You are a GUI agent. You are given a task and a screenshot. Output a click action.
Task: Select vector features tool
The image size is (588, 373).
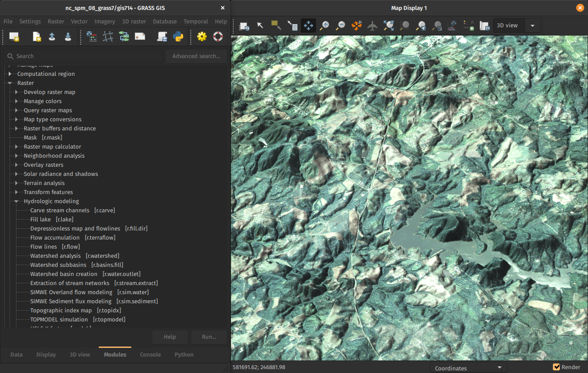[276, 26]
